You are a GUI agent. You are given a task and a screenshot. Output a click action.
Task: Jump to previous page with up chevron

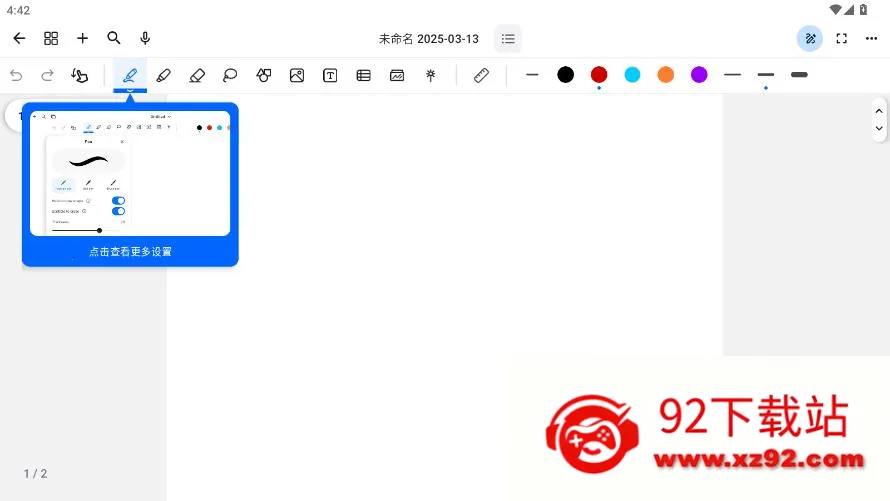tap(879, 111)
